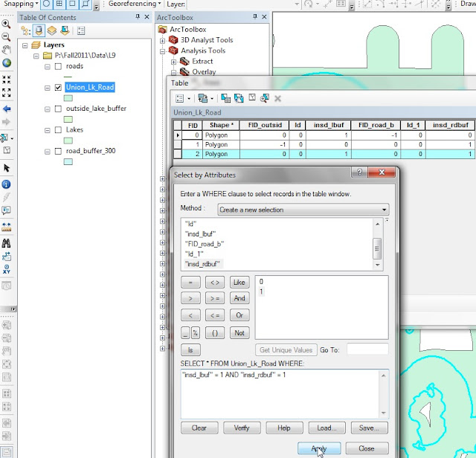The width and height of the screenshot is (476, 458).
Task: Enable outside_lake_buffer layer checkbox
Action: point(58,109)
